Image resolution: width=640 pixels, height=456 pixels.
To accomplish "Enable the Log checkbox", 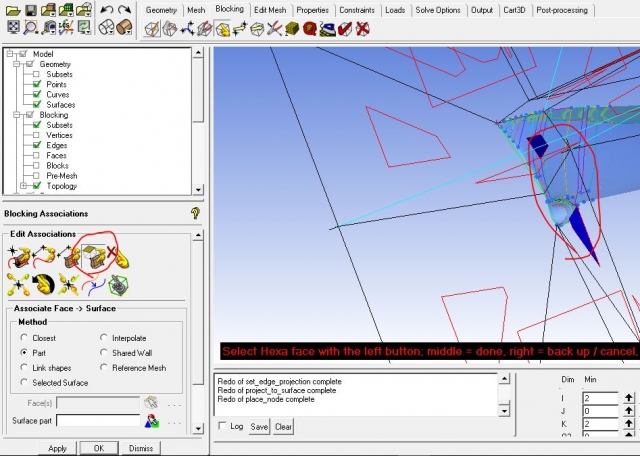I will click(222, 427).
